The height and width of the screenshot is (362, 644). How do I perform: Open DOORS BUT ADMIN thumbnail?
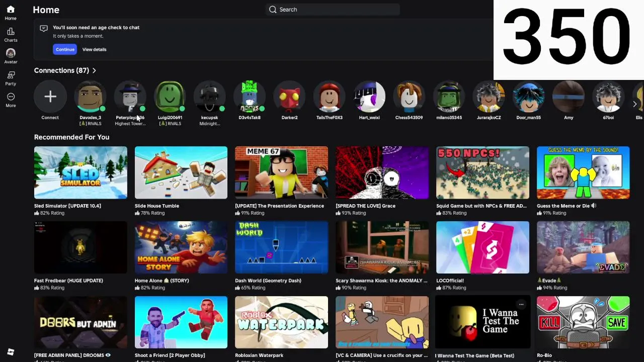pyautogui.click(x=80, y=322)
